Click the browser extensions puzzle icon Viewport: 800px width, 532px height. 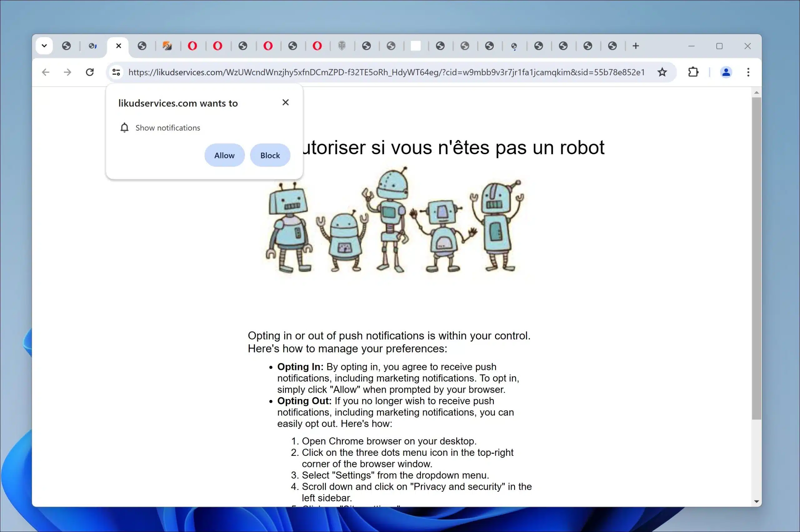pyautogui.click(x=694, y=72)
